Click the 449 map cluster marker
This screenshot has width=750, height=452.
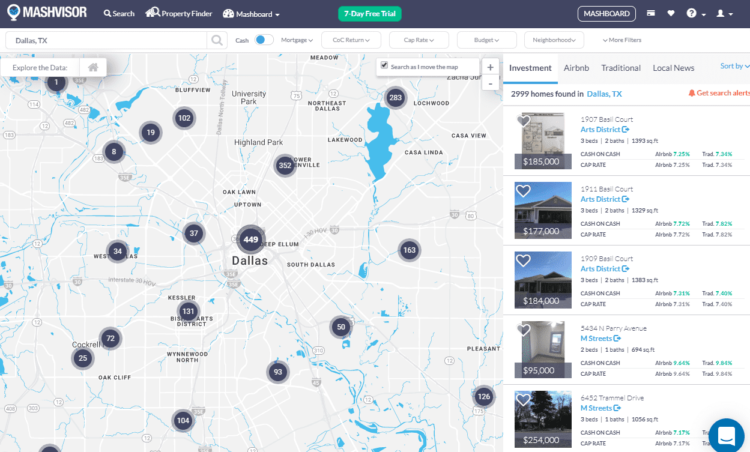click(x=251, y=239)
